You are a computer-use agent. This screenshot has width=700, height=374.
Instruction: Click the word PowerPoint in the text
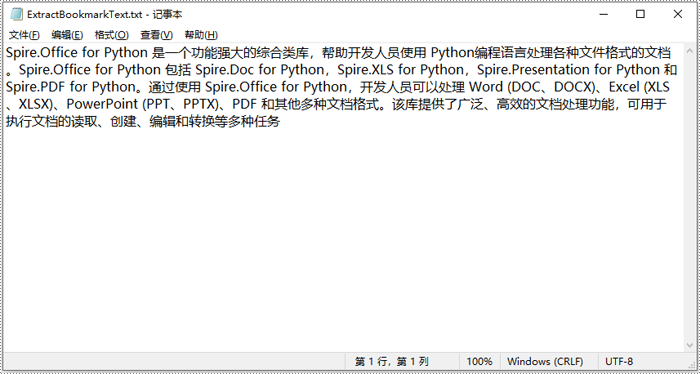pyautogui.click(x=102, y=104)
